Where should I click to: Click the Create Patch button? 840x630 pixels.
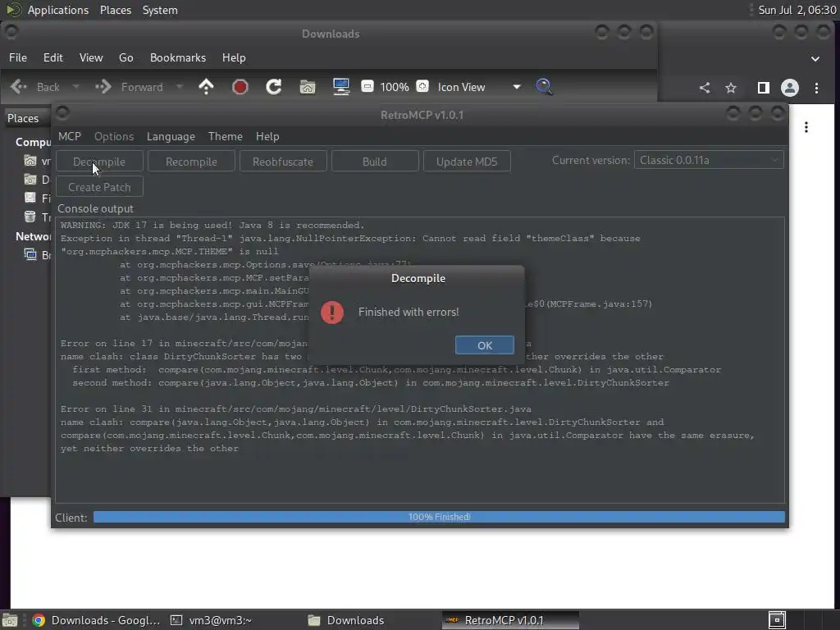pos(99,187)
